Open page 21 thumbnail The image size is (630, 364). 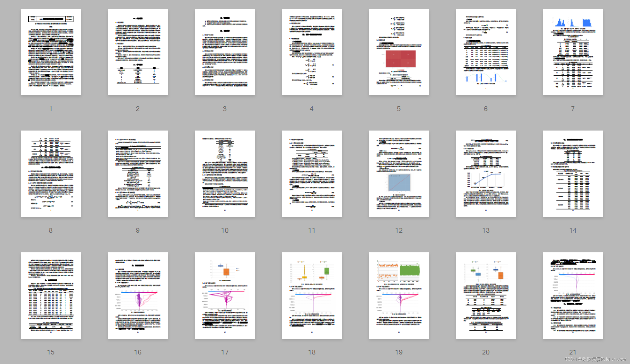pos(573,296)
